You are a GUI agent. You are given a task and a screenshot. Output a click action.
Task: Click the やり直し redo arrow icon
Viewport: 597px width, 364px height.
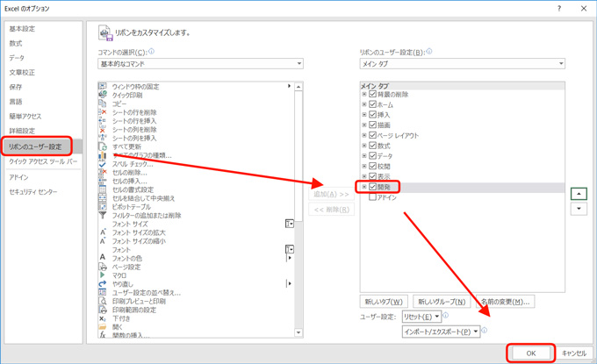point(103,284)
